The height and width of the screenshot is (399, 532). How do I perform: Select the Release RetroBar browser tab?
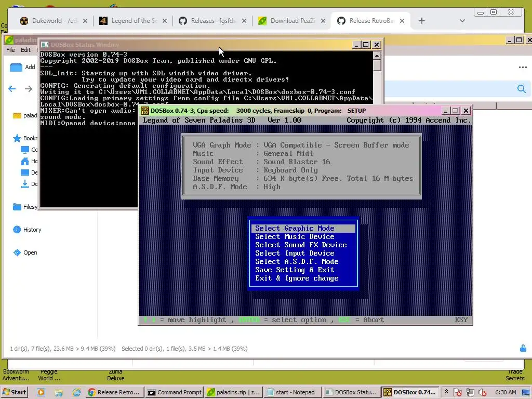(x=370, y=21)
